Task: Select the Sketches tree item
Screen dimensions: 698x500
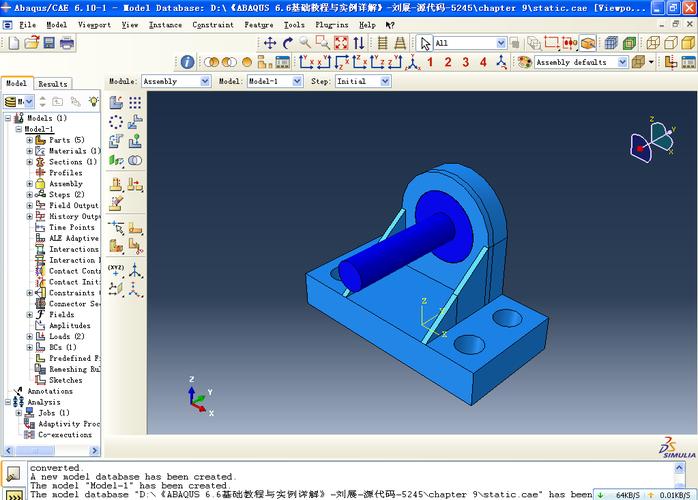Action: coord(59,380)
